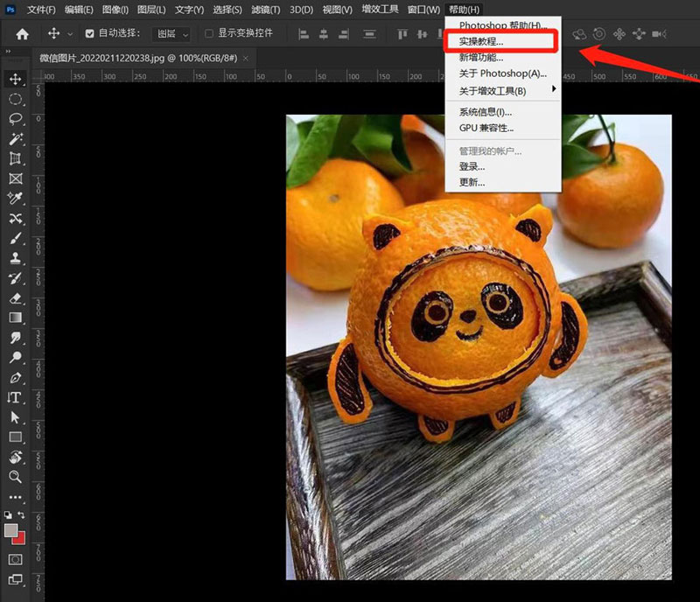Select the Elliptical Marquee tool
The image size is (700, 602).
pyautogui.click(x=15, y=99)
